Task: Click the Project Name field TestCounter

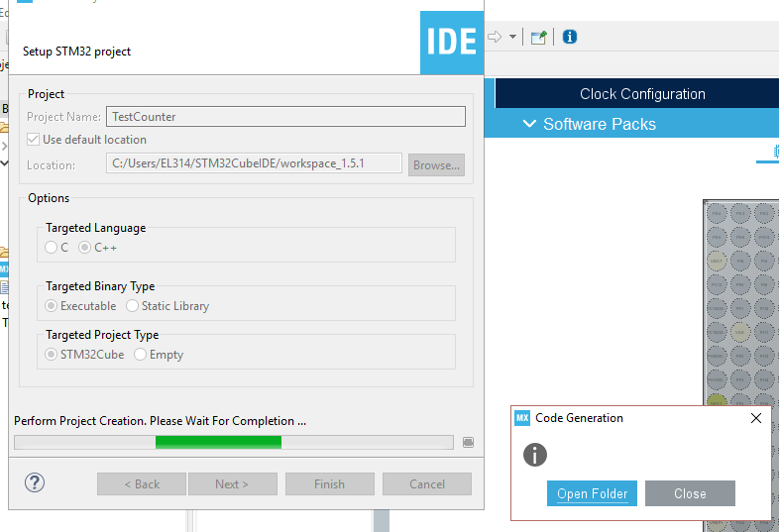Action: pyautogui.click(x=285, y=117)
